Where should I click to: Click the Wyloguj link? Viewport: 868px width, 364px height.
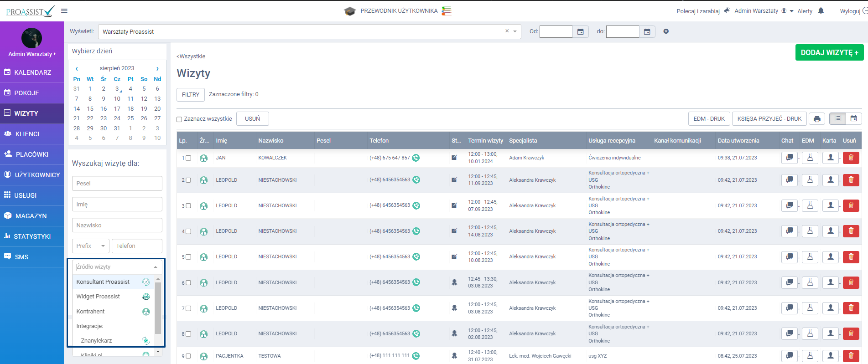850,11
